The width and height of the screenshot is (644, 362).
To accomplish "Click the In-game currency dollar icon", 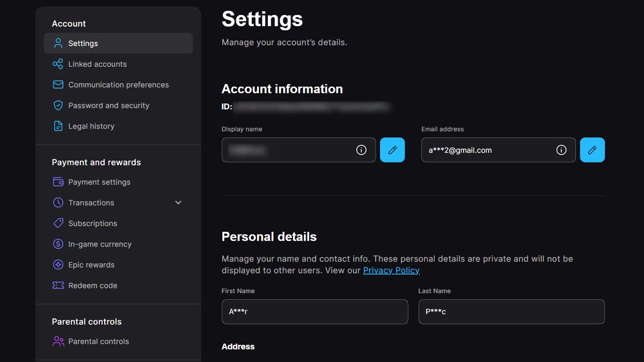I will [58, 244].
